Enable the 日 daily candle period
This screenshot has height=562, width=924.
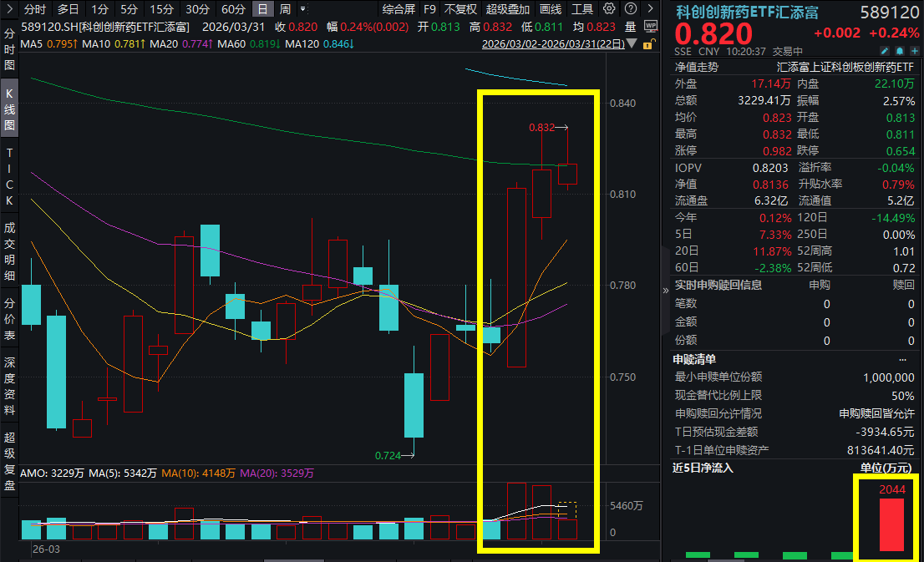click(x=261, y=11)
